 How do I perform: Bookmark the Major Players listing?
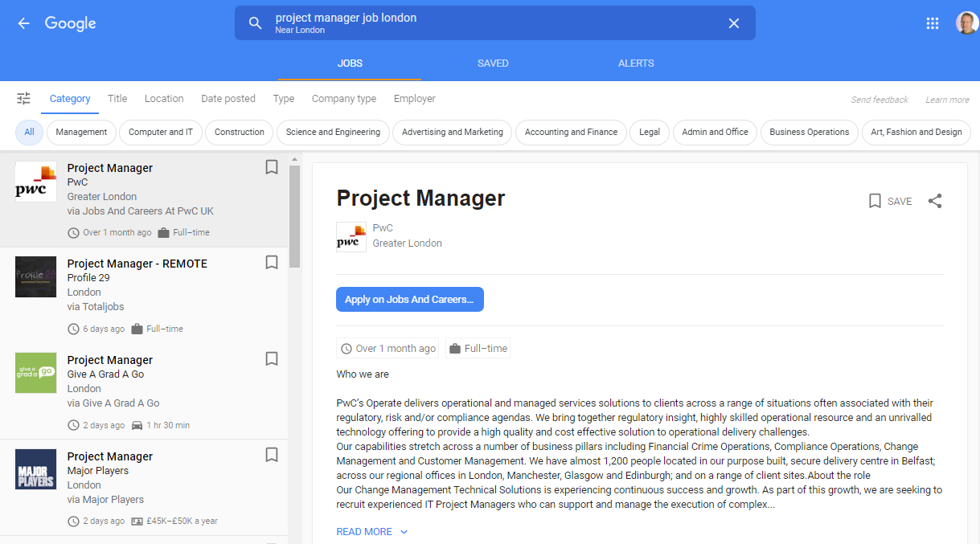click(x=272, y=456)
